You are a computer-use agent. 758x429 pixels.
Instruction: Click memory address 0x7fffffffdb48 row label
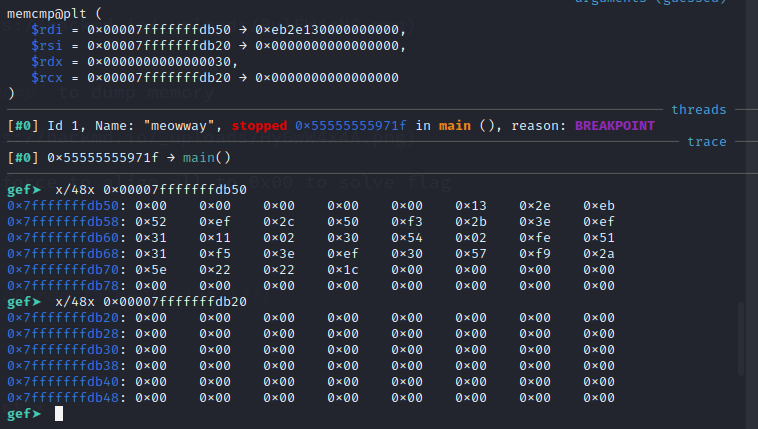(65, 397)
